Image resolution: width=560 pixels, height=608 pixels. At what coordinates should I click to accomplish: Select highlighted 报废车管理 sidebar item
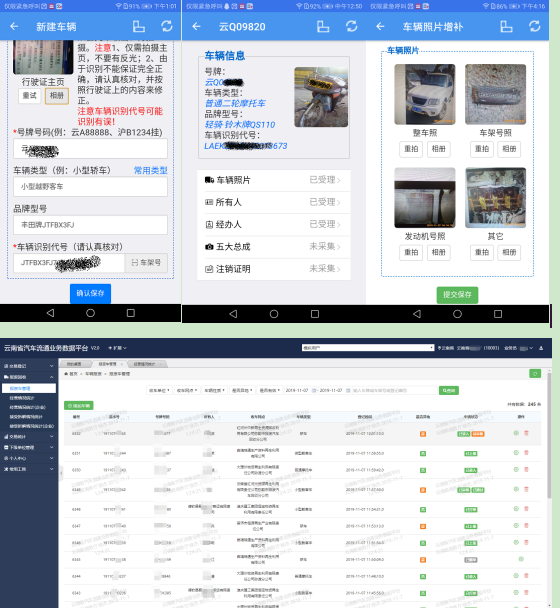click(x=29, y=388)
